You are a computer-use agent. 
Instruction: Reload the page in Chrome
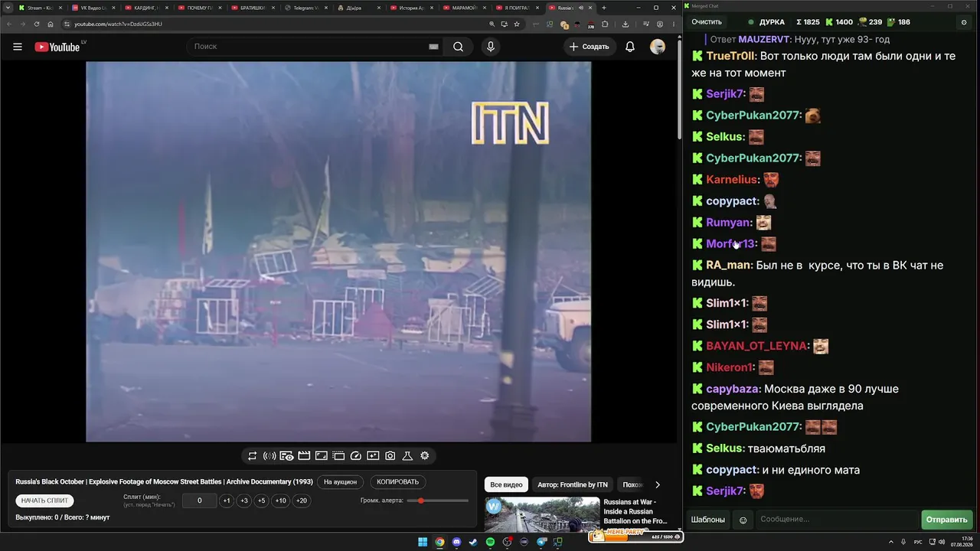coord(36,24)
